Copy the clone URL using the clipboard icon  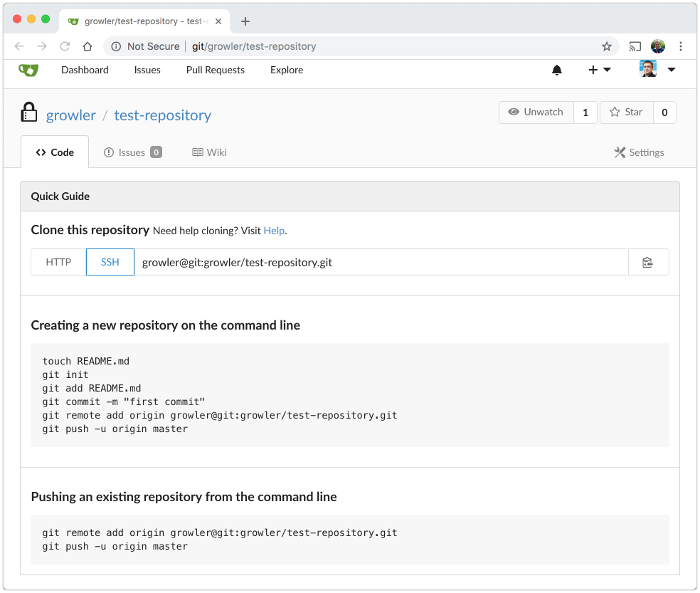[x=648, y=262]
